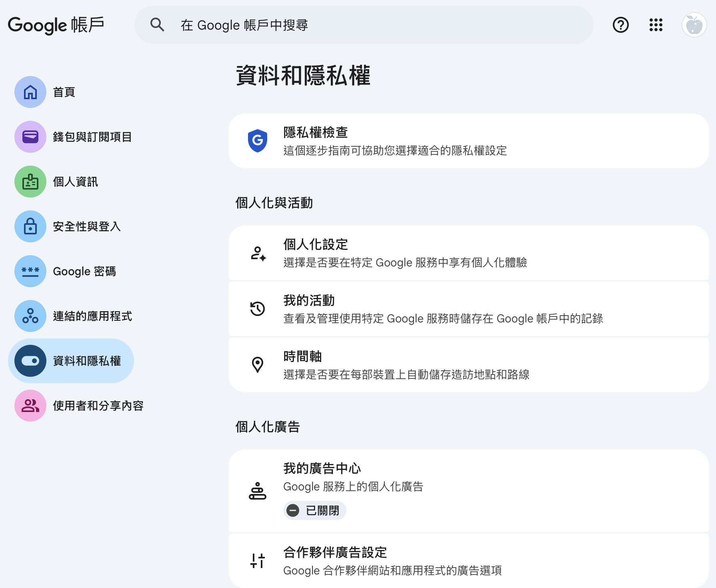Click the 已關閉 status chip
716x588 pixels.
[315, 510]
